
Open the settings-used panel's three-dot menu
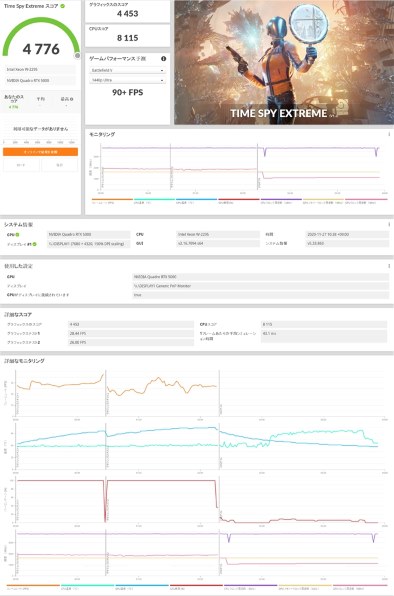point(389,266)
